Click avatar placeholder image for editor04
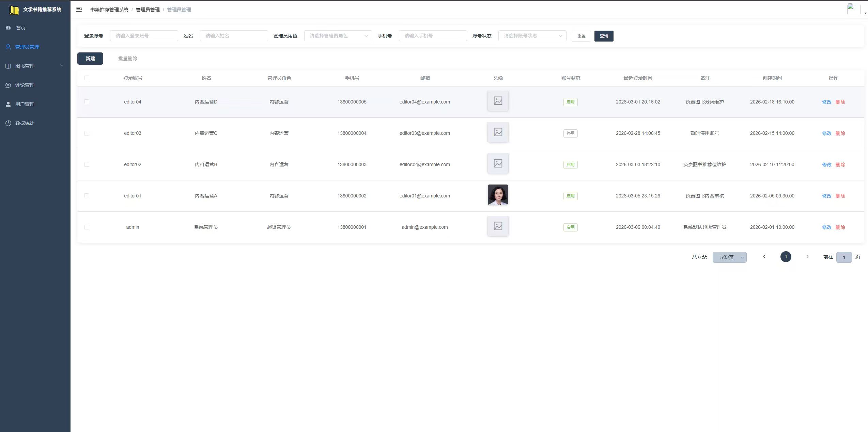This screenshot has height=432, width=868. 498,101
